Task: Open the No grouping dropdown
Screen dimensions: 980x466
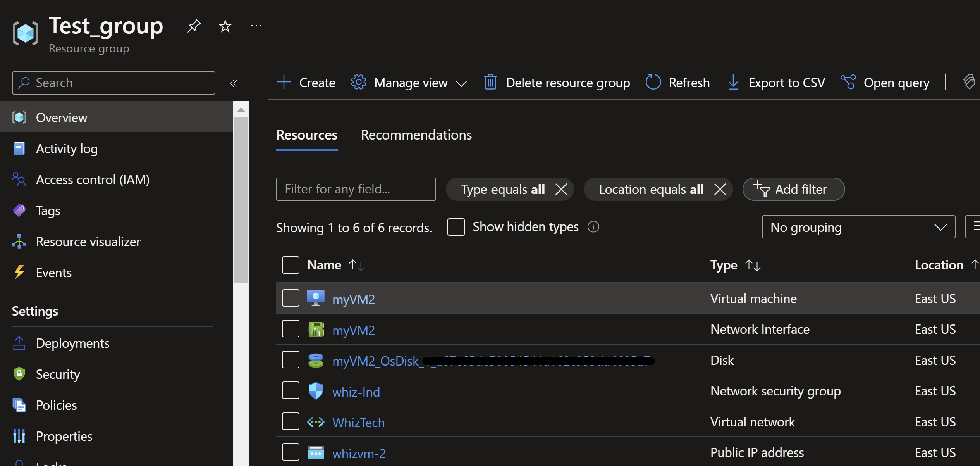Action: [858, 227]
